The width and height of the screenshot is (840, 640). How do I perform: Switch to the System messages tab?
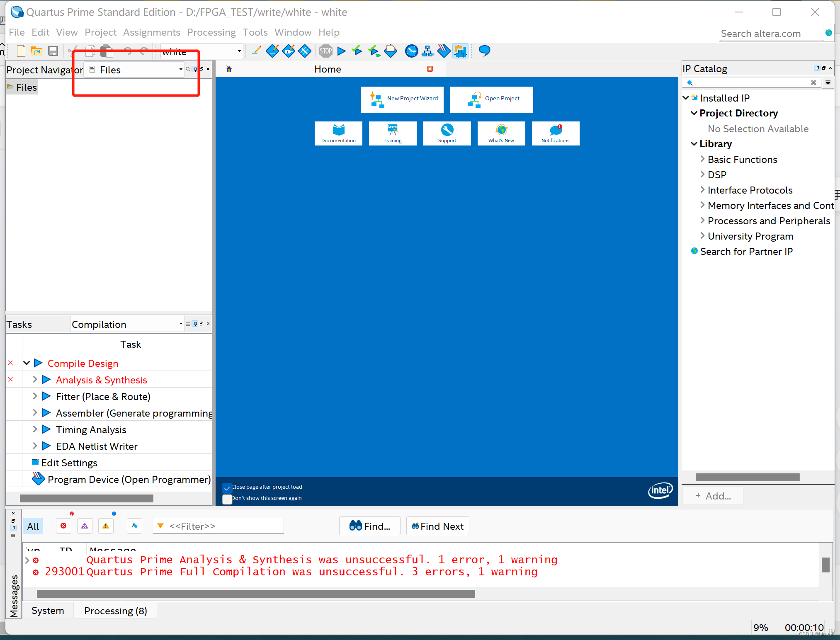48,611
